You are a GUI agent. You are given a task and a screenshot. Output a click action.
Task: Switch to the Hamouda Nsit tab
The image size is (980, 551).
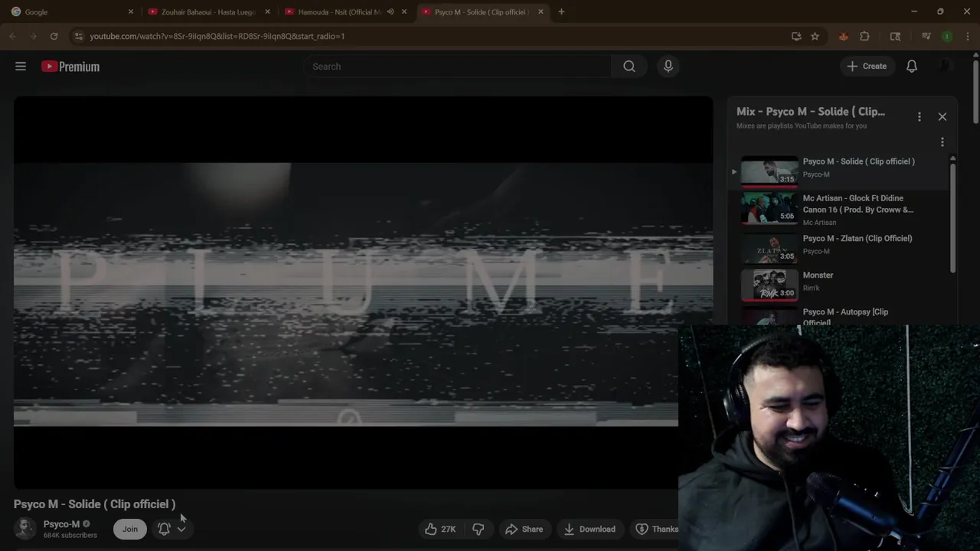coord(346,11)
